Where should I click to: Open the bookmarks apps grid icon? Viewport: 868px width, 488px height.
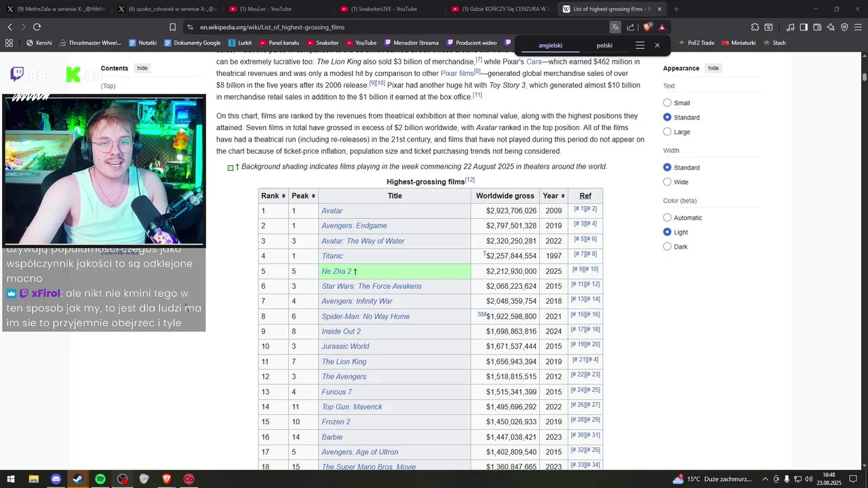[9, 43]
